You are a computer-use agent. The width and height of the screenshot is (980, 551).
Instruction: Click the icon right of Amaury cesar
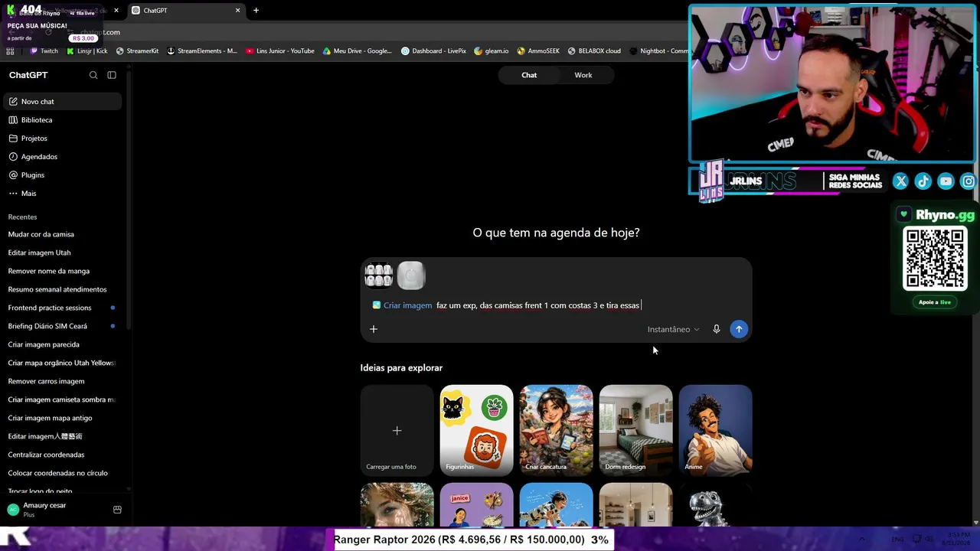[117, 510]
